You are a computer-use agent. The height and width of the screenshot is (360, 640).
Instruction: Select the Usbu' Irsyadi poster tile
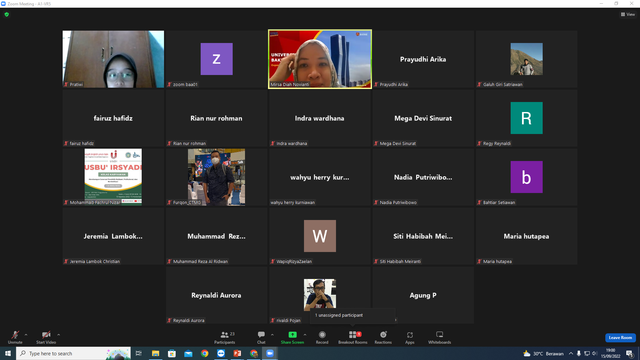tap(113, 177)
